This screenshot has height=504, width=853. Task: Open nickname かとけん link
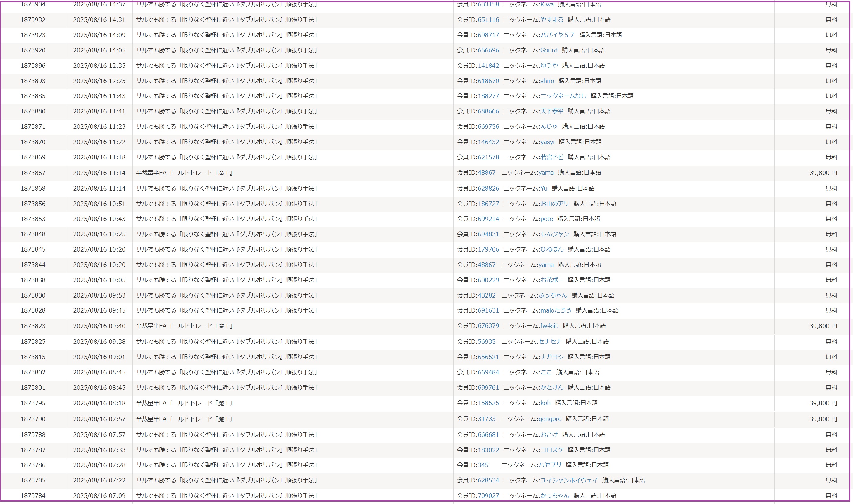552,387
